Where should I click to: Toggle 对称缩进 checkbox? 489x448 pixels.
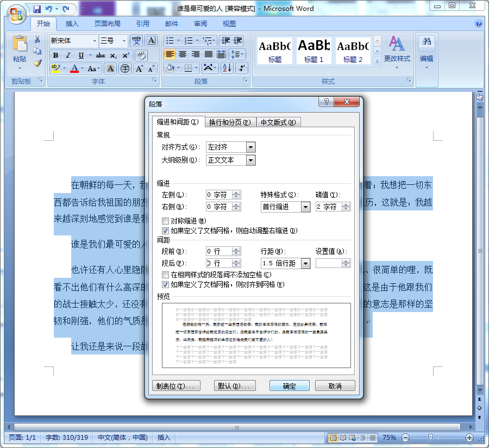click(x=166, y=221)
